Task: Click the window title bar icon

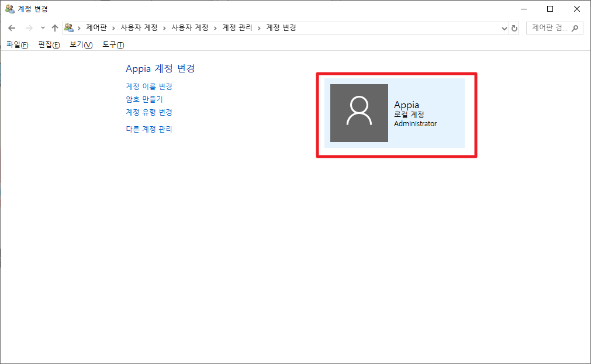Action: pyautogui.click(x=10, y=9)
